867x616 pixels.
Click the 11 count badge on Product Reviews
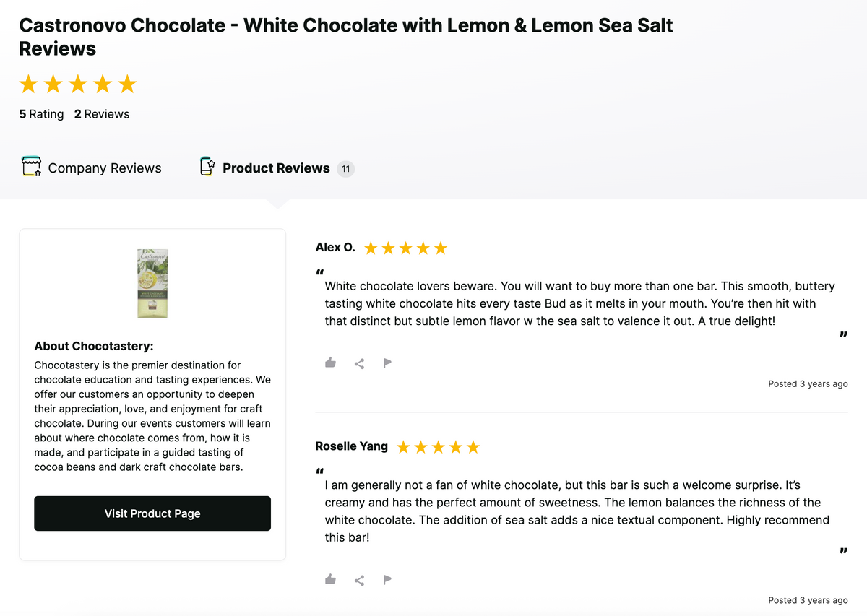345,169
